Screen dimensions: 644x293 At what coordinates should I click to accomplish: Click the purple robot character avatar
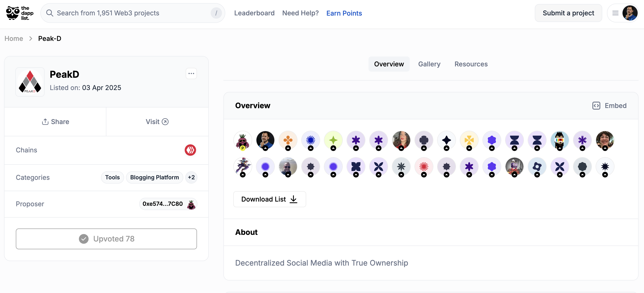514,167
